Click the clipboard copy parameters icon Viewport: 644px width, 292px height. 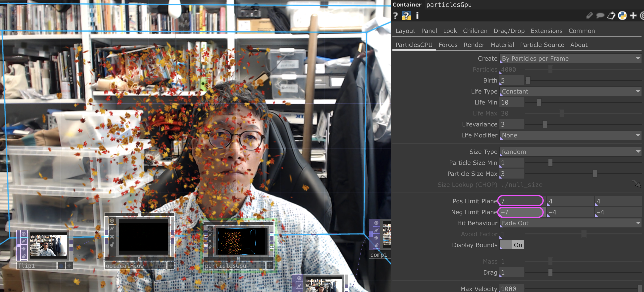click(x=611, y=16)
